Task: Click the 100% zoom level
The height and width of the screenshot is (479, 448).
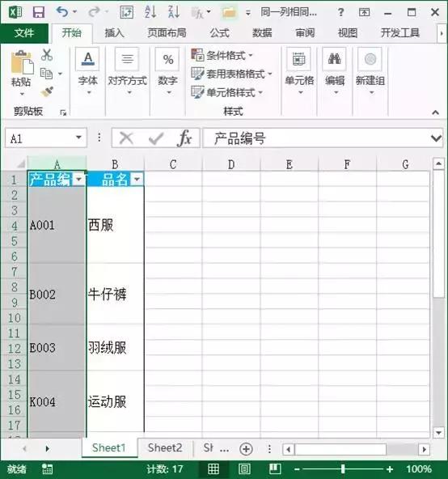Action: [419, 469]
